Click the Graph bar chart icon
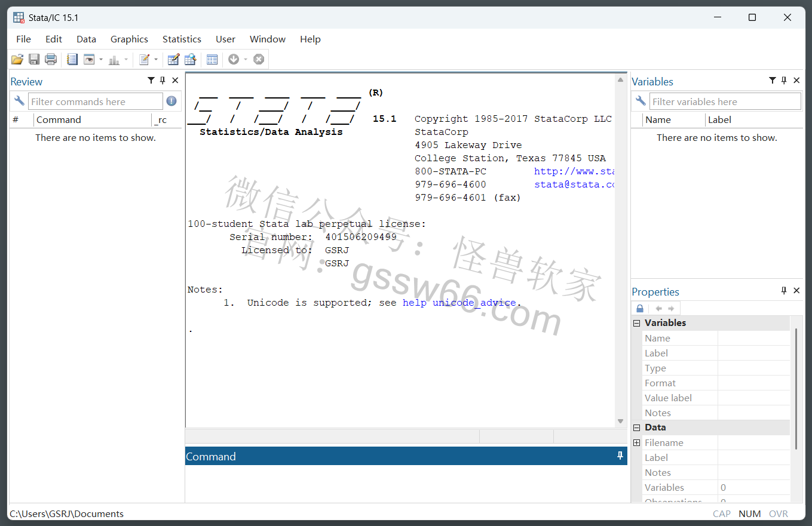 coord(114,59)
